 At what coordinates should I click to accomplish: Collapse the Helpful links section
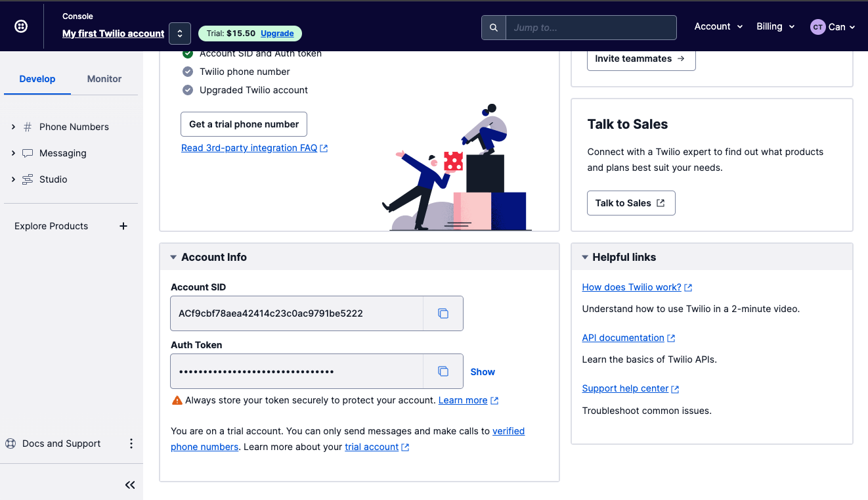(584, 258)
